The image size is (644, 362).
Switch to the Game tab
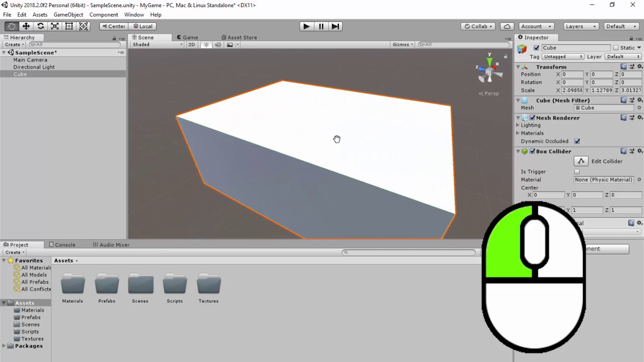[x=190, y=37]
